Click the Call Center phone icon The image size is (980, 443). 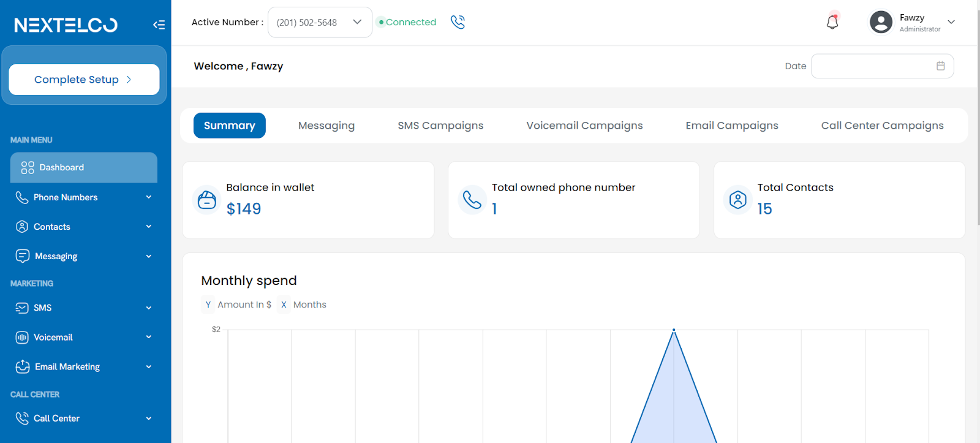pos(22,418)
